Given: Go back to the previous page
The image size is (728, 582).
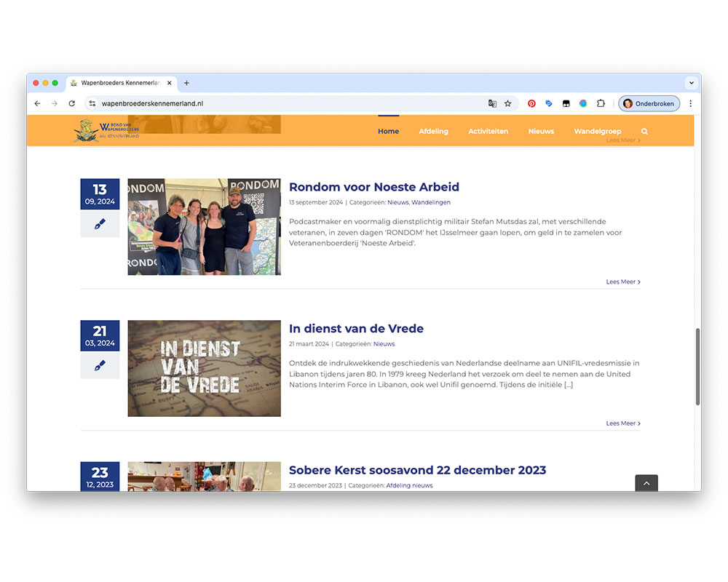Looking at the screenshot, I should [x=38, y=103].
